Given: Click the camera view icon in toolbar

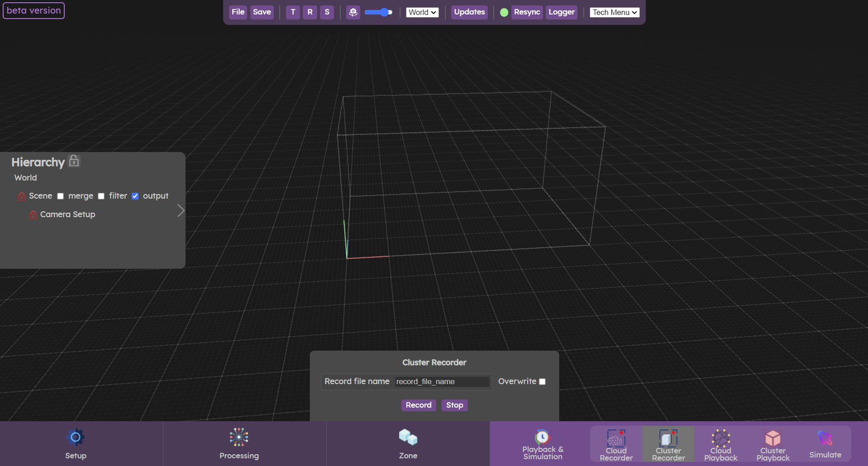Looking at the screenshot, I should pos(353,12).
